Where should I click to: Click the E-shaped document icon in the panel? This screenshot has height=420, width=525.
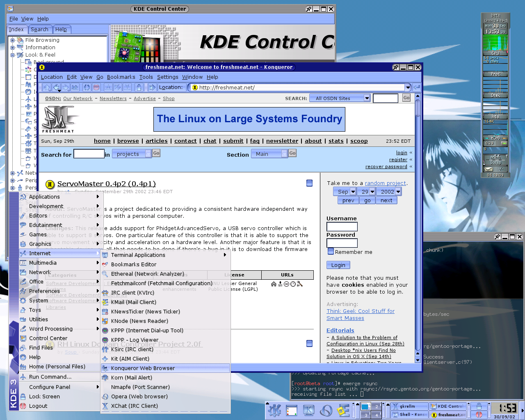(343, 410)
